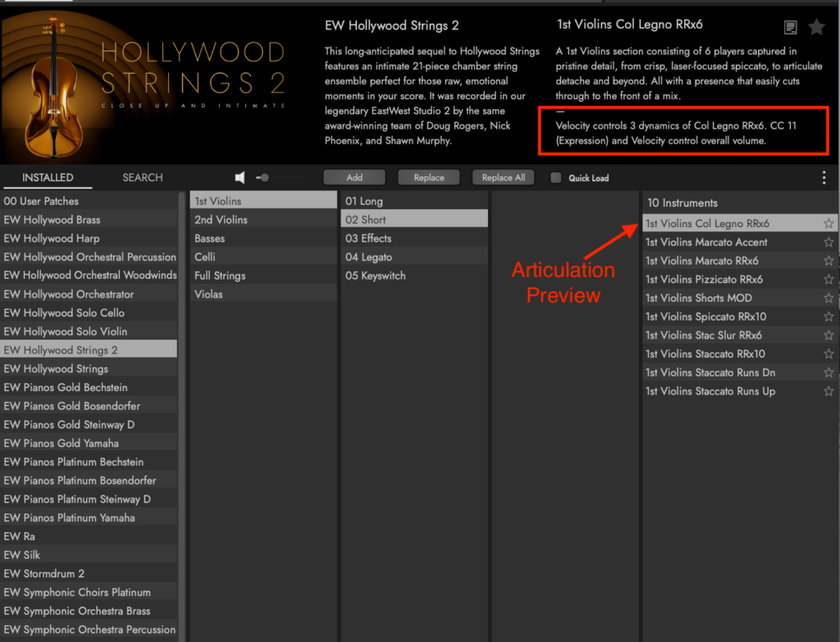Switch to the INSTALLED tab
Viewport: 840px width, 642px height.
pos(47,177)
